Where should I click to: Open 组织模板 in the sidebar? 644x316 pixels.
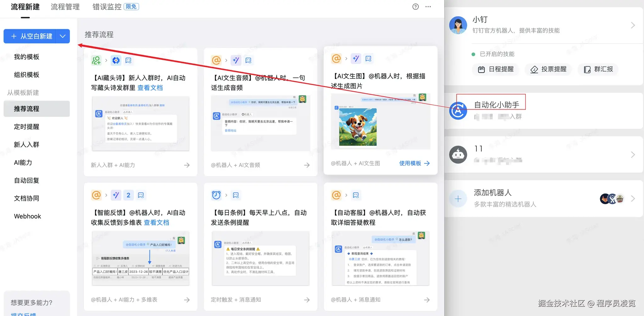pyautogui.click(x=27, y=75)
